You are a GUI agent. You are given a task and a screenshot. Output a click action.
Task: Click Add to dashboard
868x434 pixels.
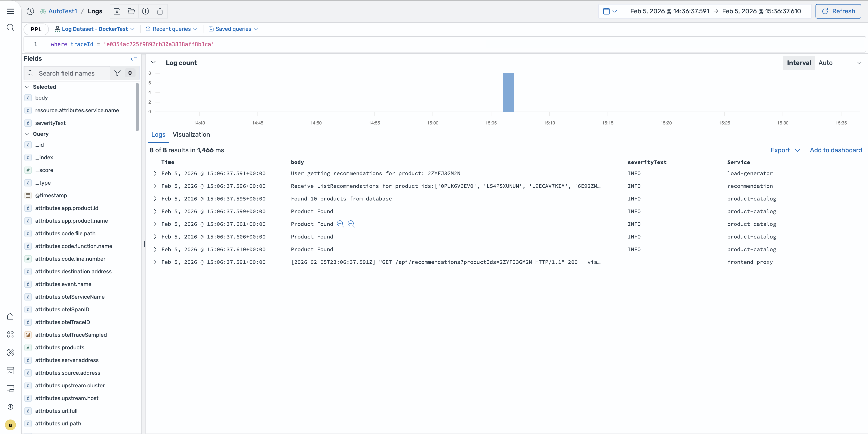pos(836,150)
